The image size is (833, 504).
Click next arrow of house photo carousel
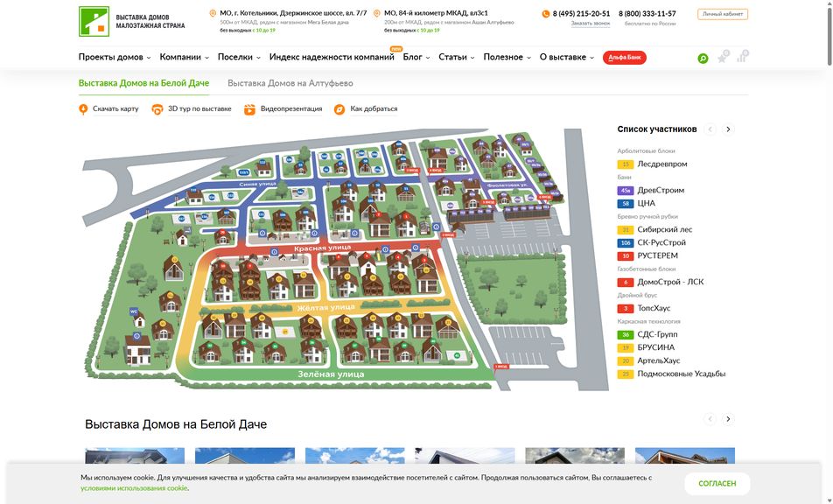(x=728, y=419)
